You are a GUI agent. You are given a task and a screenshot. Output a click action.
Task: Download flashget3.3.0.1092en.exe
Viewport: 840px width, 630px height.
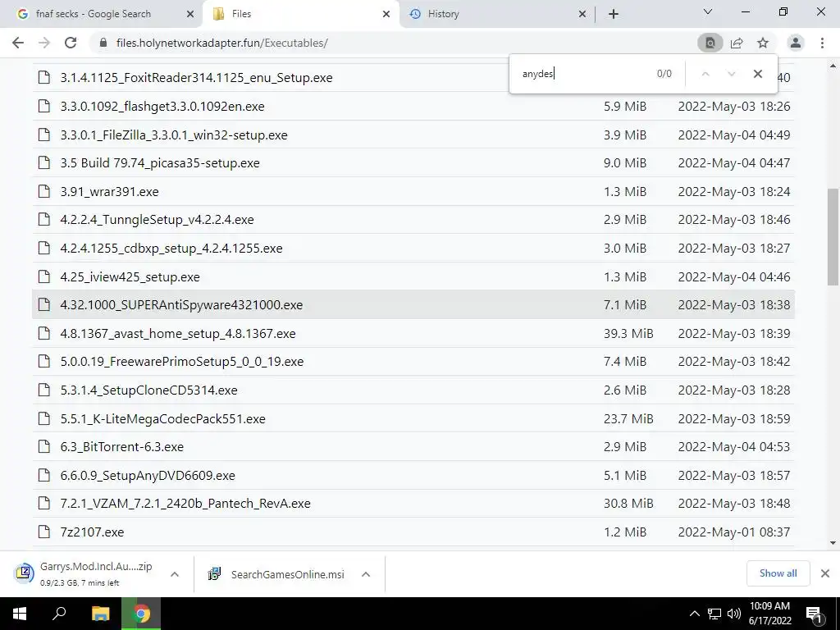[x=162, y=106]
